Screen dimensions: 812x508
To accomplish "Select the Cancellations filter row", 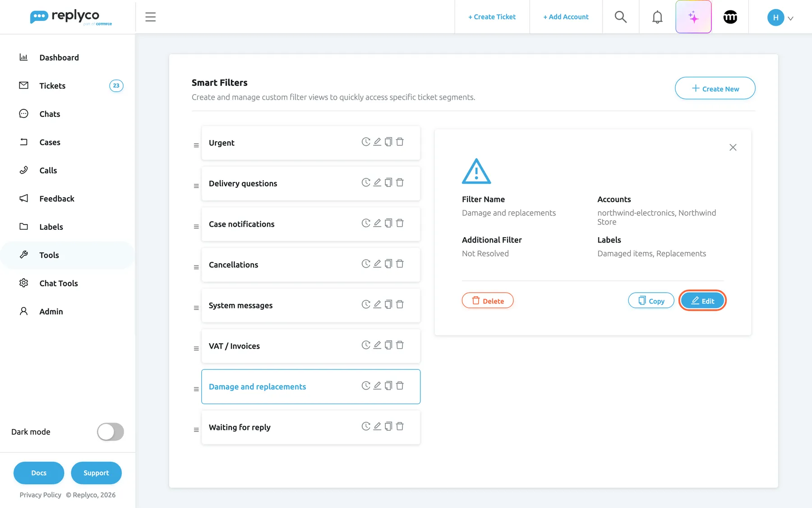I will coord(311,265).
